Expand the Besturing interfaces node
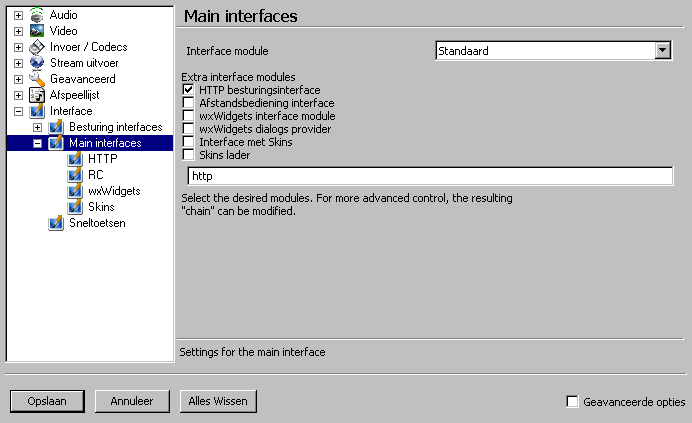This screenshot has width=692, height=423. point(38,127)
